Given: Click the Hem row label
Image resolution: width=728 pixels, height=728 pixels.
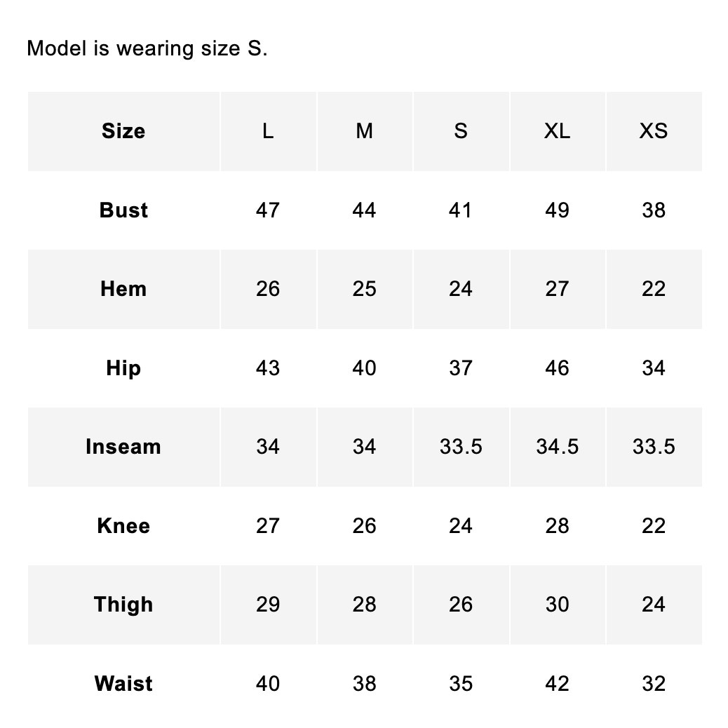Looking at the screenshot, I should 123,289.
